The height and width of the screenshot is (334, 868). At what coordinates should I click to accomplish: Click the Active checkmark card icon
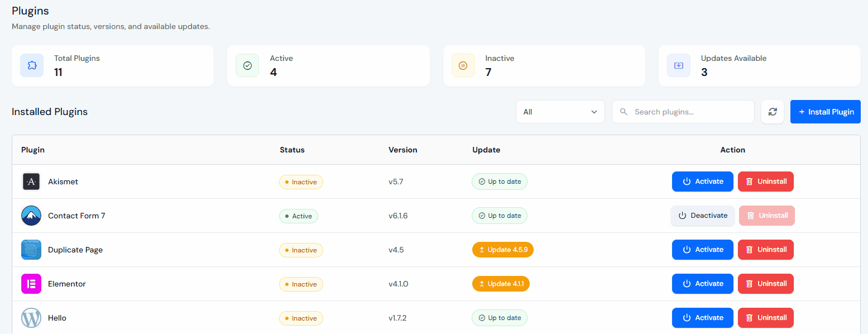pyautogui.click(x=247, y=65)
